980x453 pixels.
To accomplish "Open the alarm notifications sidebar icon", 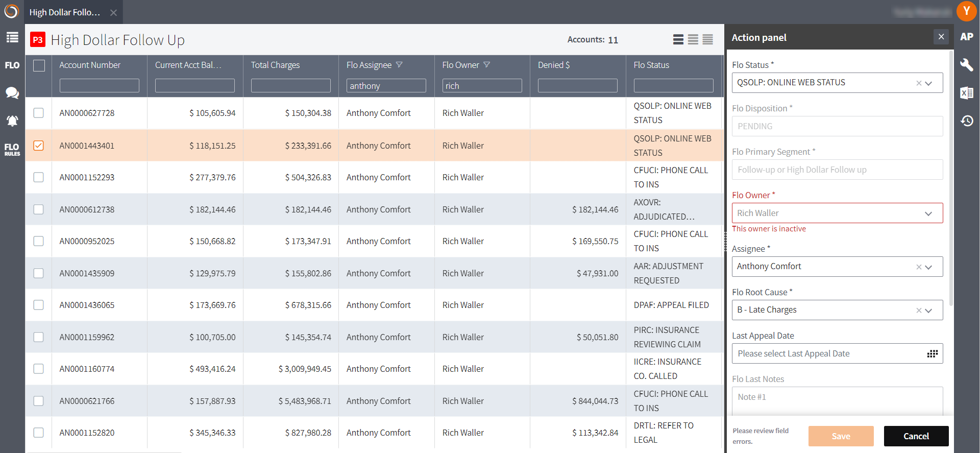I will [x=12, y=121].
